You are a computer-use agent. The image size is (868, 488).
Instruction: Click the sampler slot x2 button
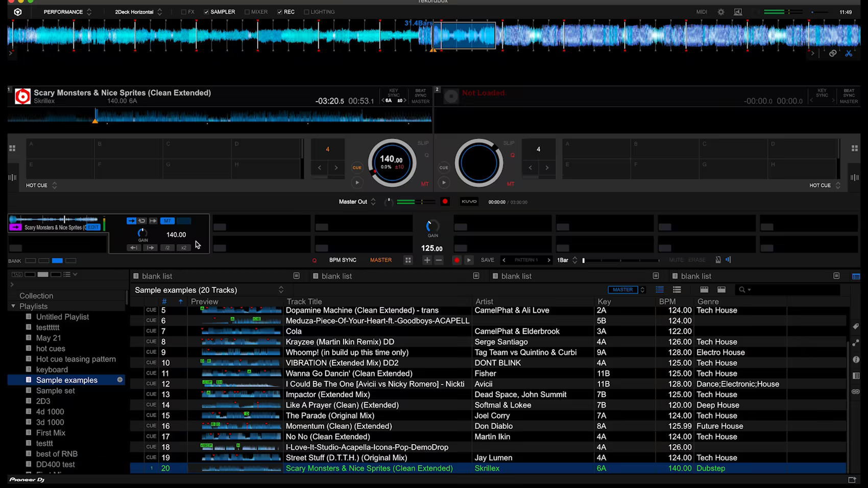(184, 248)
